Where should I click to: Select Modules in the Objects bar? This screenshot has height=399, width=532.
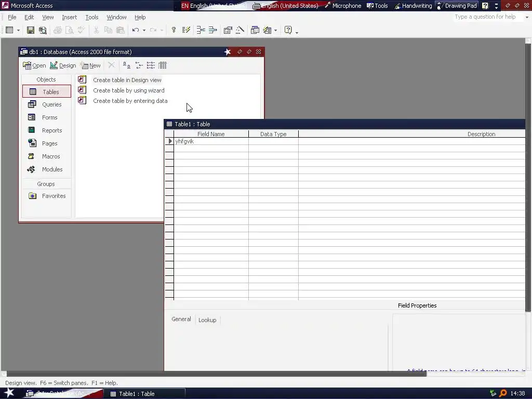point(46,169)
